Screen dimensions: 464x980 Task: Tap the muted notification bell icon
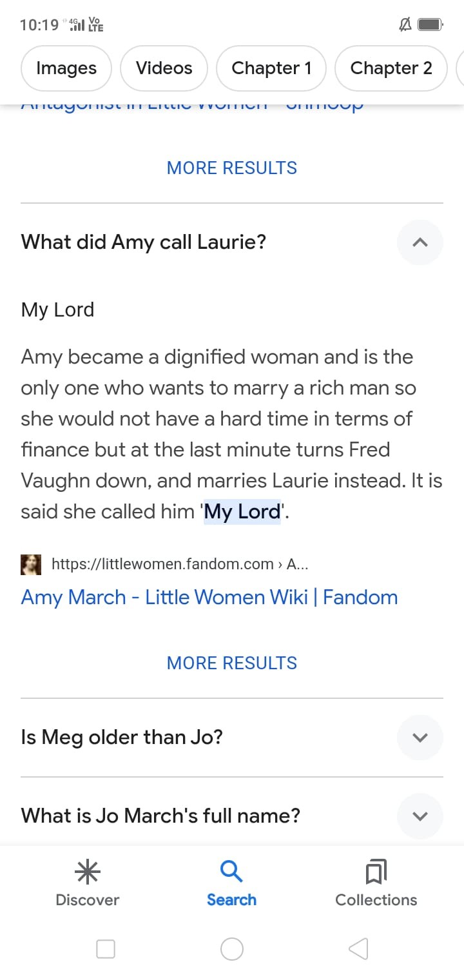(405, 25)
